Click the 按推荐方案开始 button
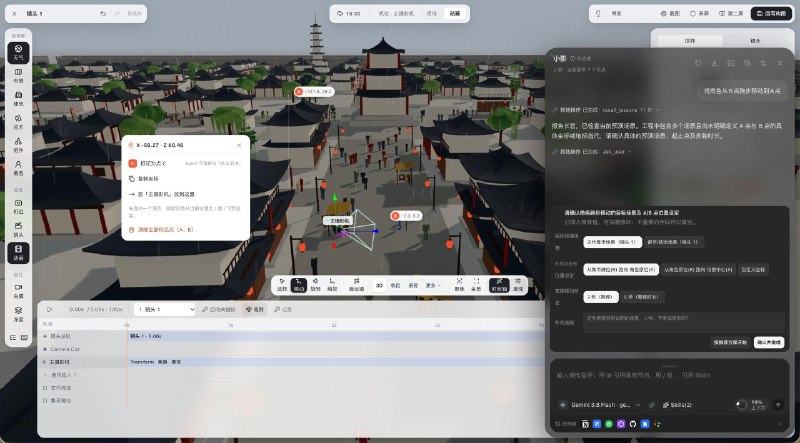800x443 pixels. coord(730,342)
